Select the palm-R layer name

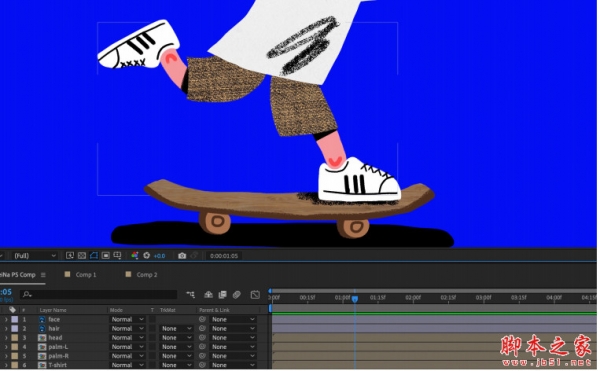tap(59, 356)
